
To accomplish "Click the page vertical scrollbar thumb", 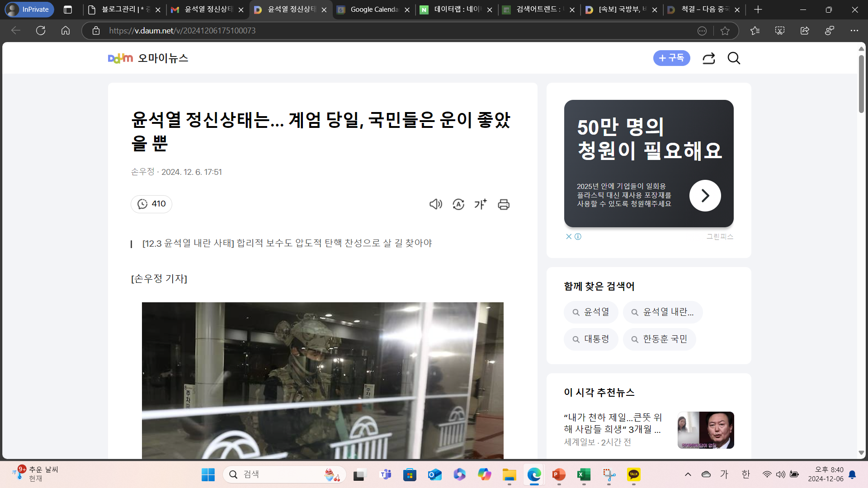I will pyautogui.click(x=861, y=84).
